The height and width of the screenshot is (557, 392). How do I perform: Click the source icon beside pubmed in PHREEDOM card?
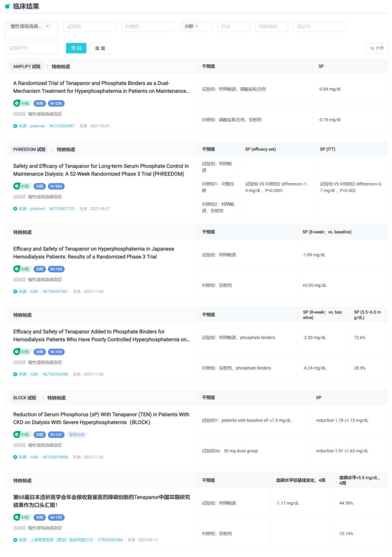coord(15,209)
